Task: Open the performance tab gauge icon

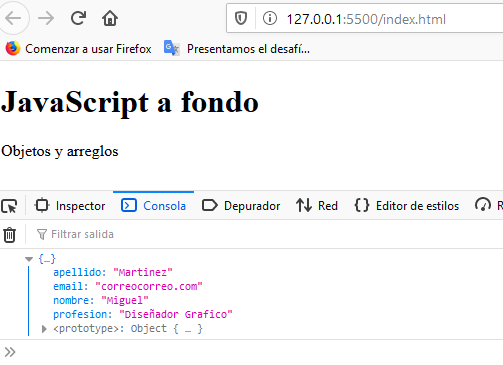Action: (x=483, y=205)
